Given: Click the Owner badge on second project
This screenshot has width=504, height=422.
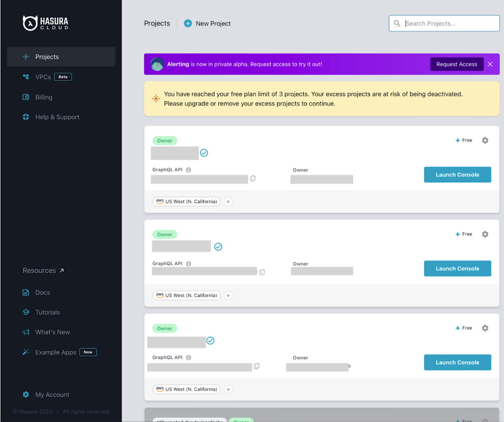Looking at the screenshot, I should 165,234.
